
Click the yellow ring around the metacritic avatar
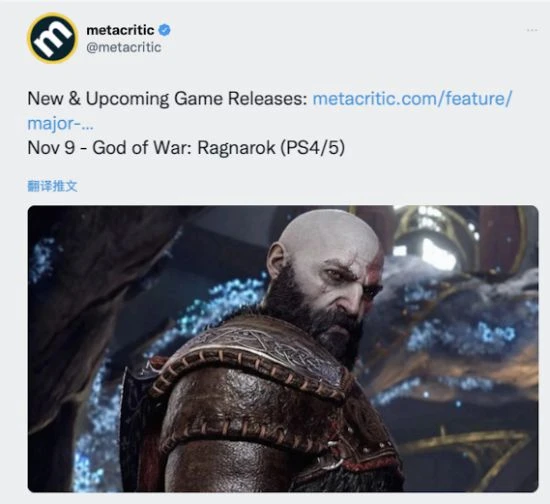(52, 15)
